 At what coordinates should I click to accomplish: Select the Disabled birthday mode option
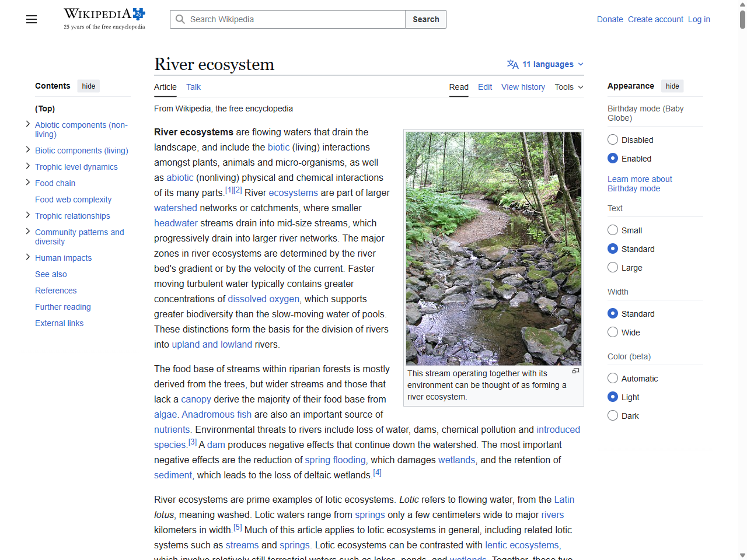point(613,140)
